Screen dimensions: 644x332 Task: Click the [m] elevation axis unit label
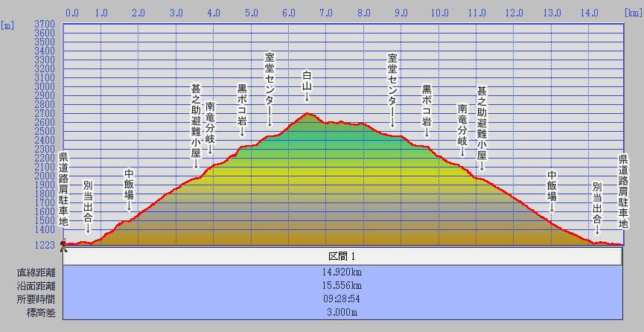point(7,25)
